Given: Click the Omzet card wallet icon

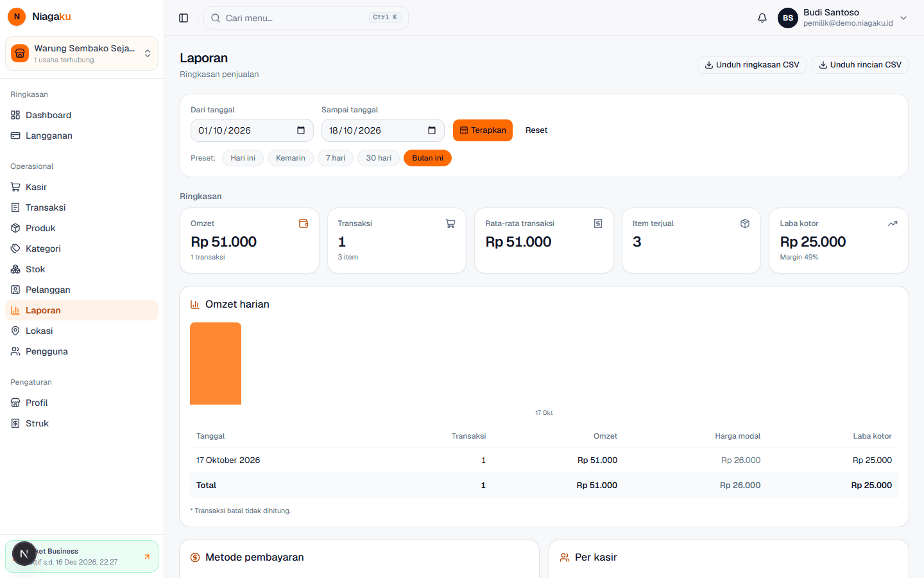Looking at the screenshot, I should [304, 223].
